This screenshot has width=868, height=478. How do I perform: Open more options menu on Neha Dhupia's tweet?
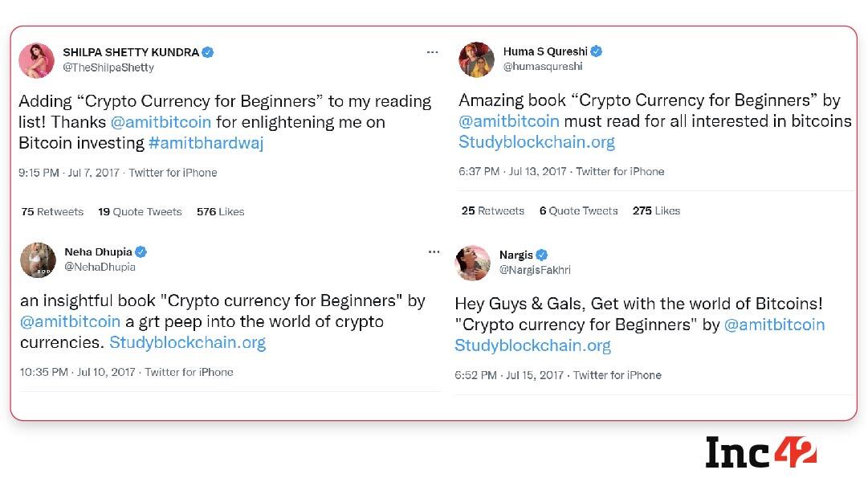(x=434, y=251)
